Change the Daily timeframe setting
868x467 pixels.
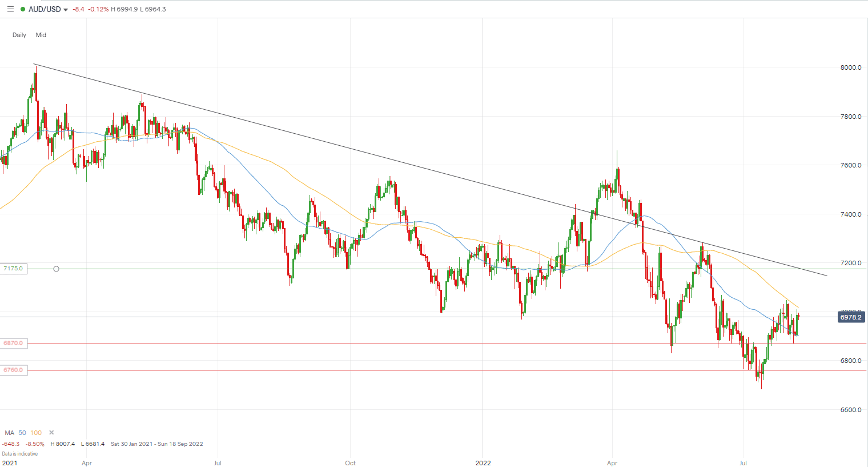[19, 35]
